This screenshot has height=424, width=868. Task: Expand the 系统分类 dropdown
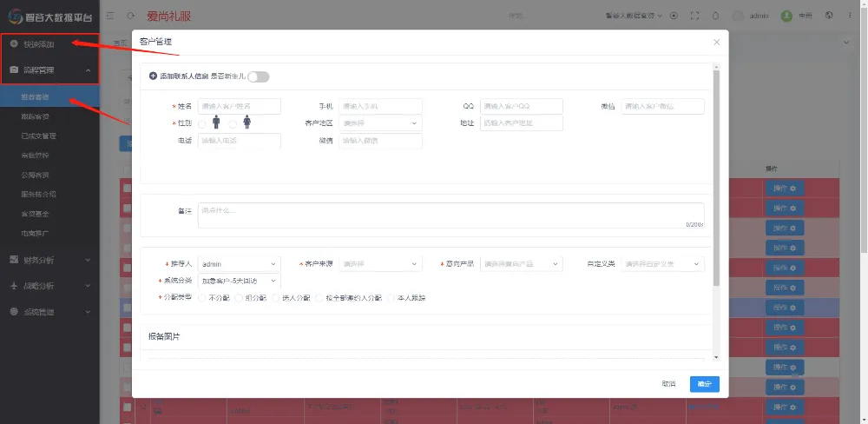point(239,281)
